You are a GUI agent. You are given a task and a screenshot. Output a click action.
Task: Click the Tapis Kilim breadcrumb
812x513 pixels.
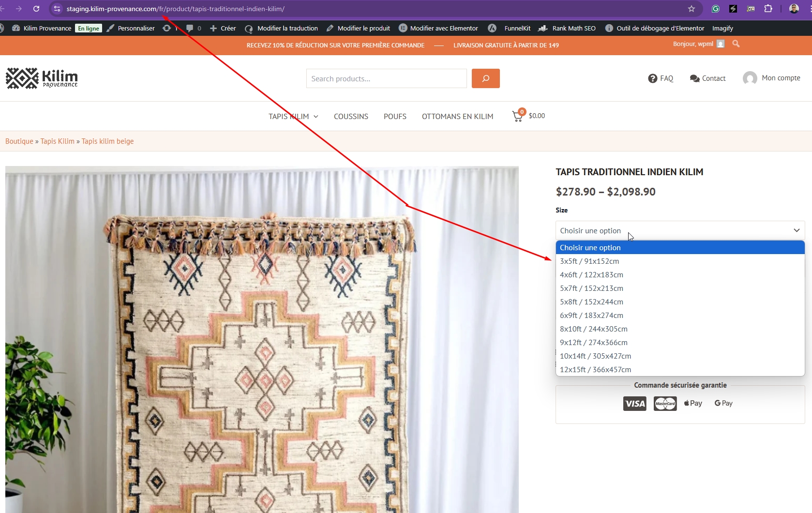58,141
